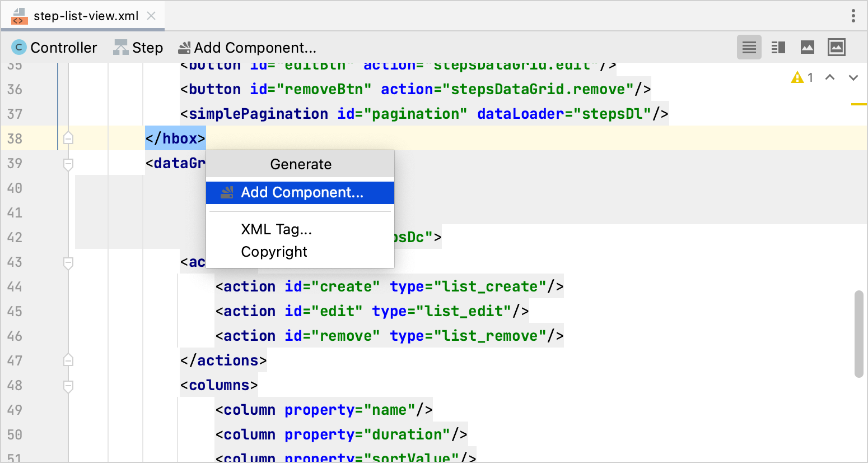Click line number 44 in gutter

tap(15, 286)
